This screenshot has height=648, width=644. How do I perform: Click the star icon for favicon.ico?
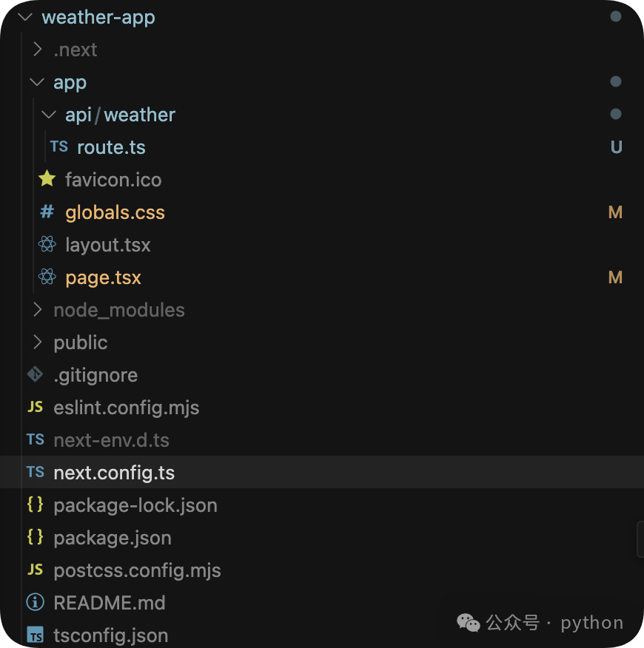47,180
